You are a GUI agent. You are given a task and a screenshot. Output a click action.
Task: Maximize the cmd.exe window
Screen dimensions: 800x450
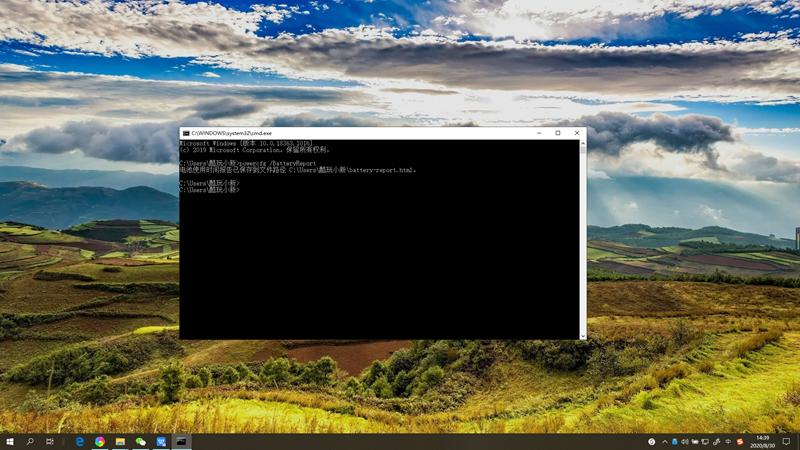click(558, 133)
